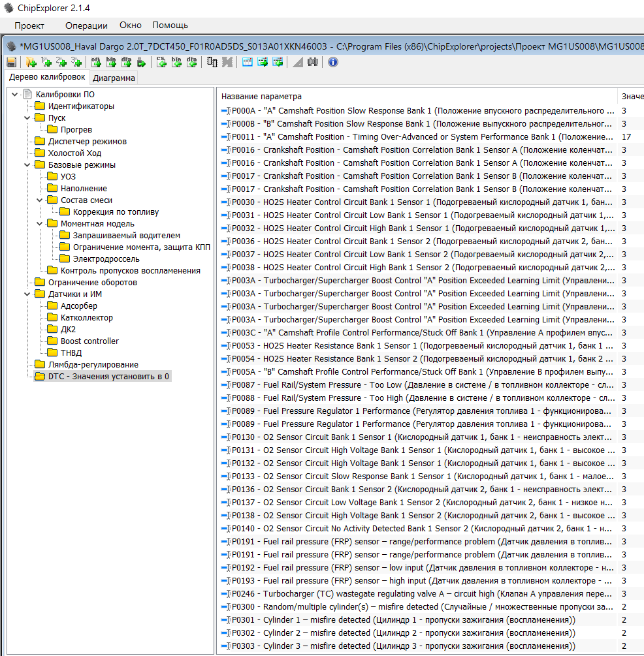
Task: Select the Boost controller folder in tree
Action: tap(89, 341)
